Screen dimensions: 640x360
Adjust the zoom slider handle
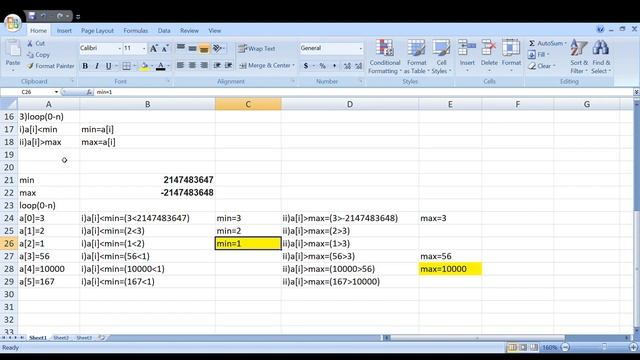pyautogui.click(x=604, y=347)
